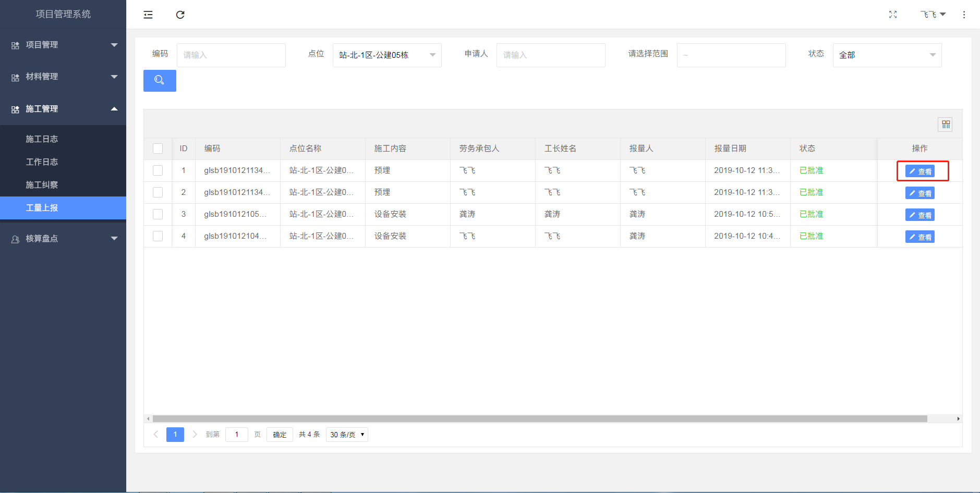Focus the go-to page number input

tap(237, 435)
